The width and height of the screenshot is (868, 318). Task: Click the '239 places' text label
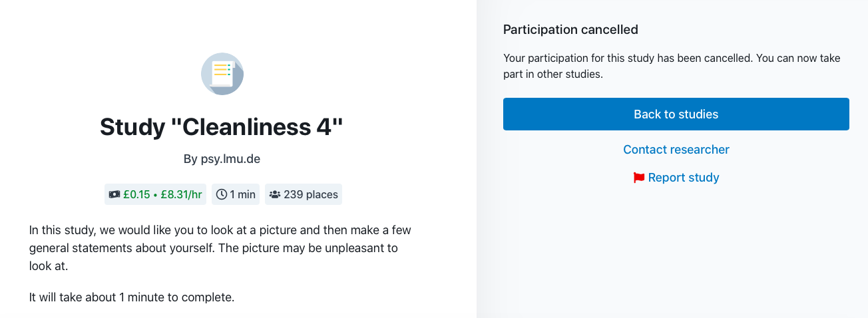pos(311,195)
